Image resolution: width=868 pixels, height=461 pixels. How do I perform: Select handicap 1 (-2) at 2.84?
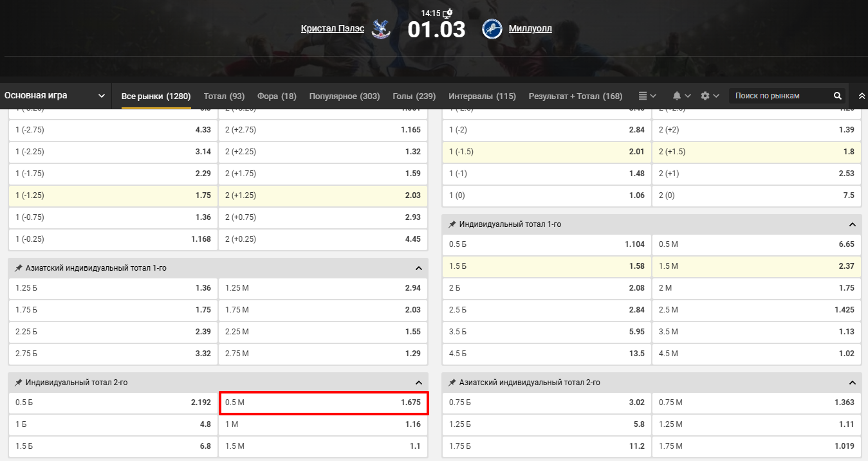point(547,130)
